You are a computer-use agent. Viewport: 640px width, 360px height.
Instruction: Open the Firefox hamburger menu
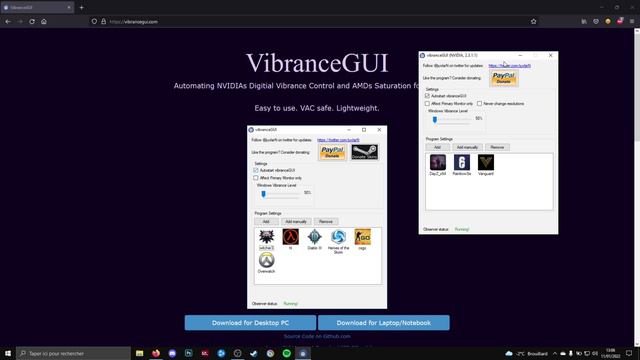(632, 22)
